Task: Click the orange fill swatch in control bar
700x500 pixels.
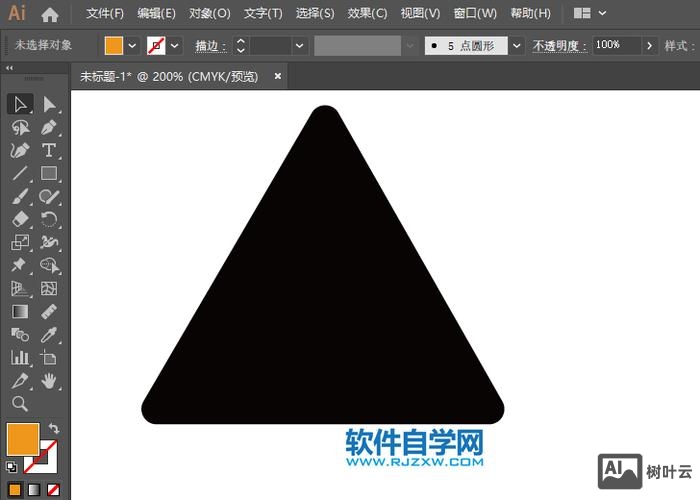Action: [x=113, y=46]
